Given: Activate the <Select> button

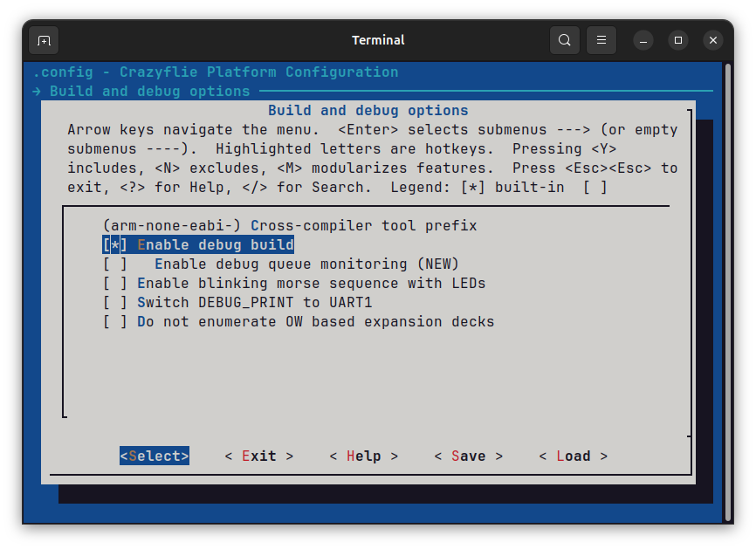Looking at the screenshot, I should click(x=155, y=456).
